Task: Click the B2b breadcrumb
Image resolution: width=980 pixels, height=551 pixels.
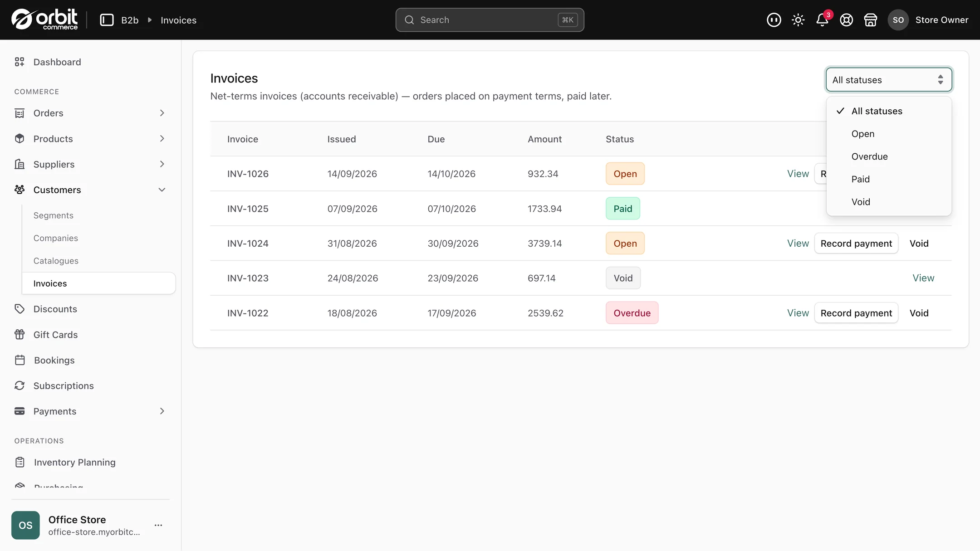Action: (x=130, y=20)
